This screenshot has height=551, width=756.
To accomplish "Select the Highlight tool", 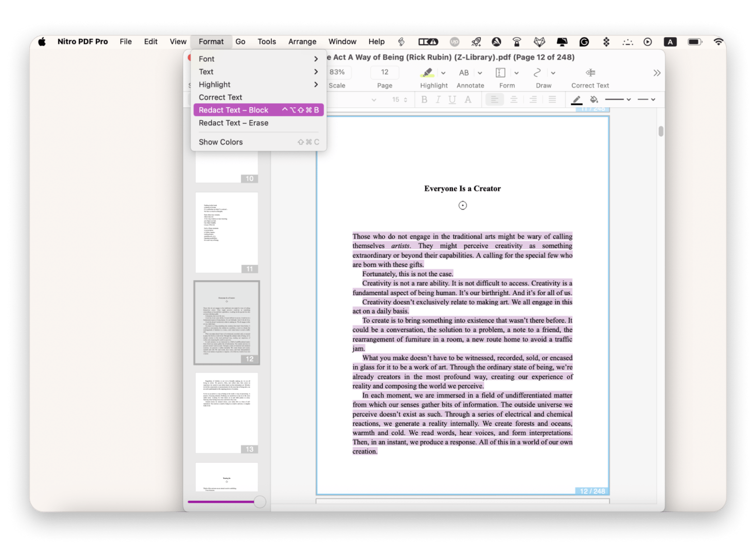I will (427, 73).
